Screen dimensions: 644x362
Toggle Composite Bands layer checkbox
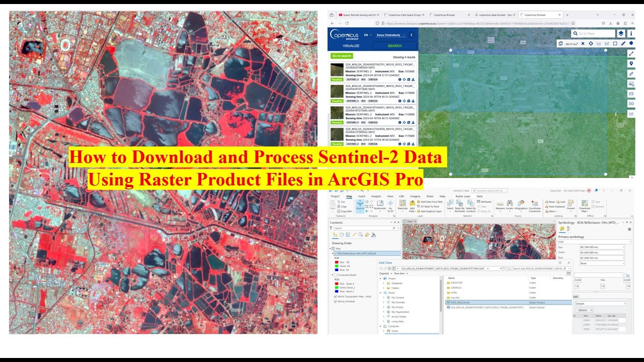click(x=336, y=275)
